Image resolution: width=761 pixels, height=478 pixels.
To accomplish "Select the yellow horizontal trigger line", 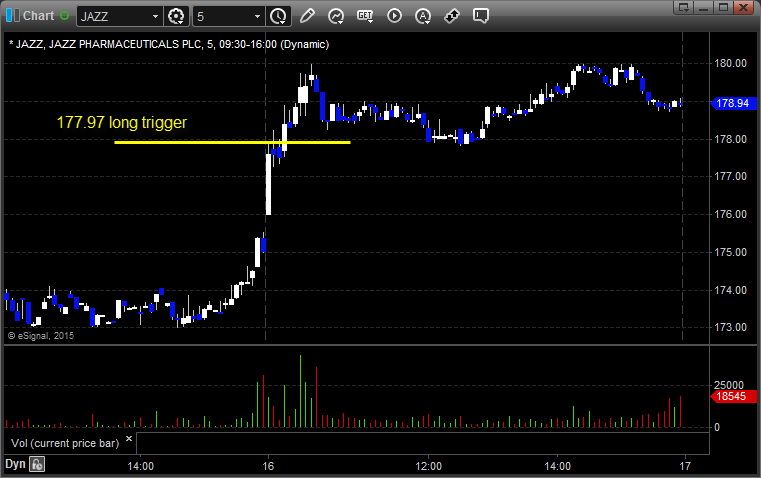I will click(x=232, y=142).
